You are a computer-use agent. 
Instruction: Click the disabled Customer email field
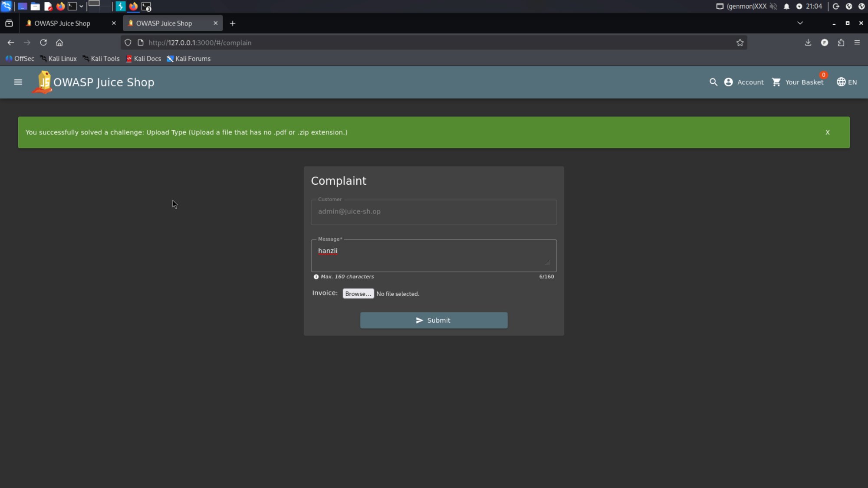pyautogui.click(x=434, y=212)
